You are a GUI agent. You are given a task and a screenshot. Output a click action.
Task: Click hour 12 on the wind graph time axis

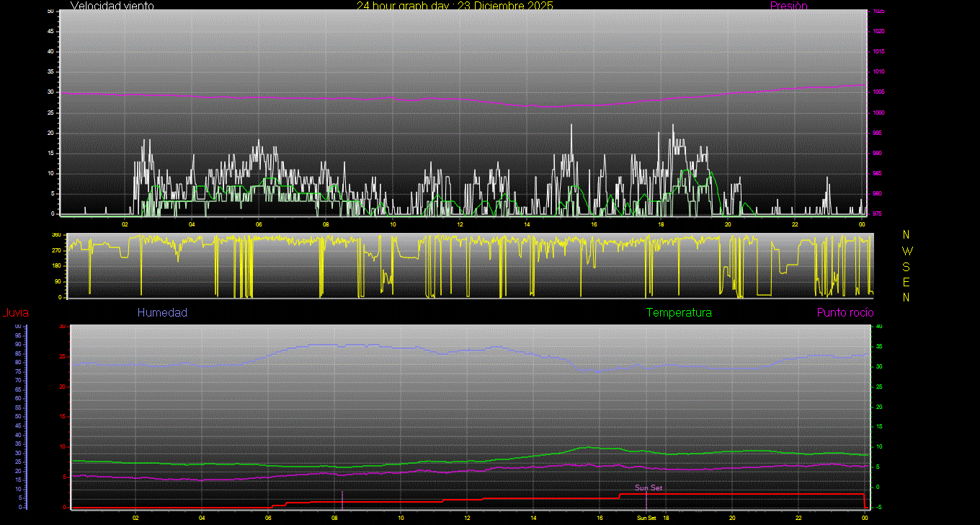coord(460,224)
